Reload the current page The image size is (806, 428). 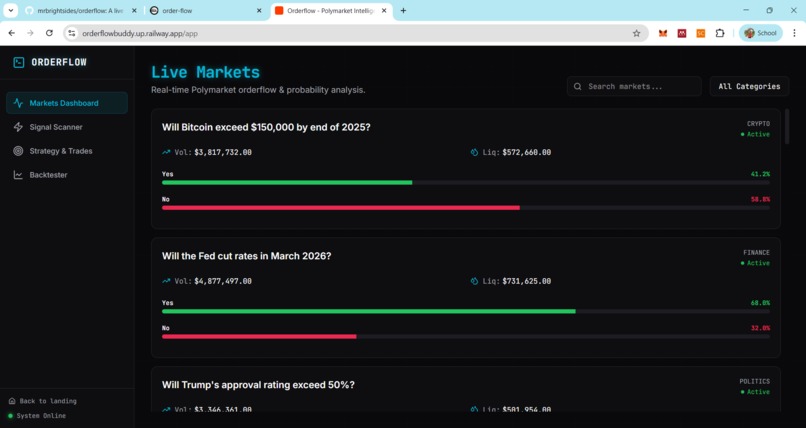(x=49, y=33)
